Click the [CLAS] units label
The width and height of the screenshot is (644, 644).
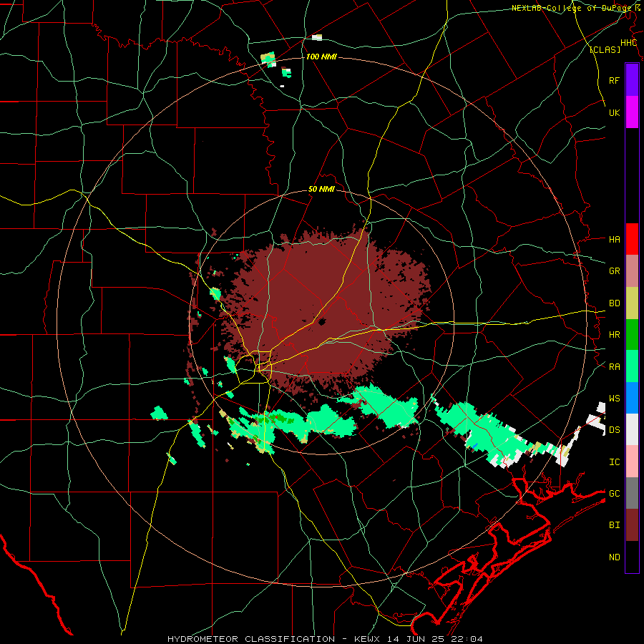[605, 49]
